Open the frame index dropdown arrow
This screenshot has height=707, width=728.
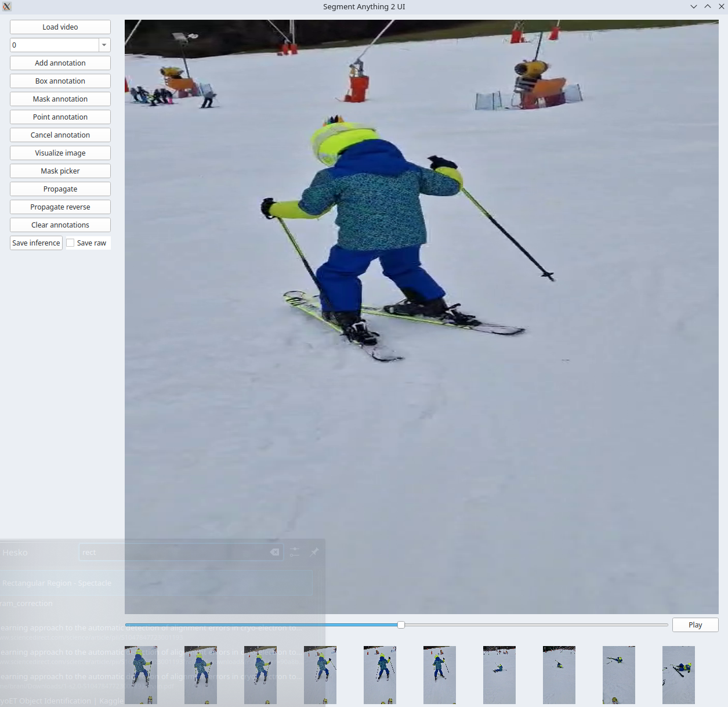point(104,45)
